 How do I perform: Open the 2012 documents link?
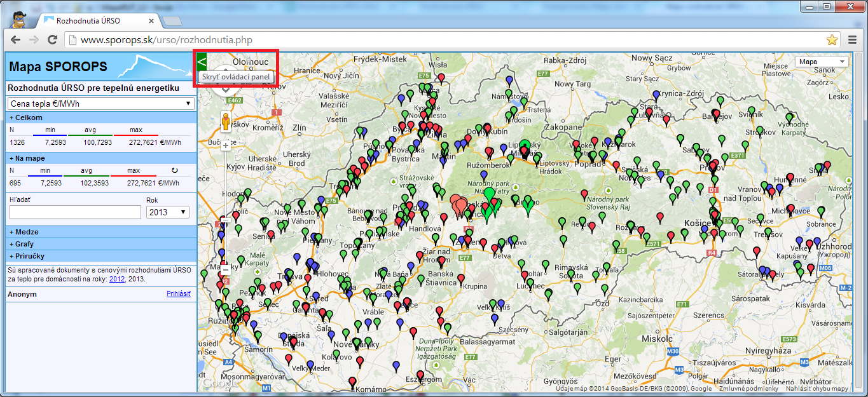click(x=116, y=279)
